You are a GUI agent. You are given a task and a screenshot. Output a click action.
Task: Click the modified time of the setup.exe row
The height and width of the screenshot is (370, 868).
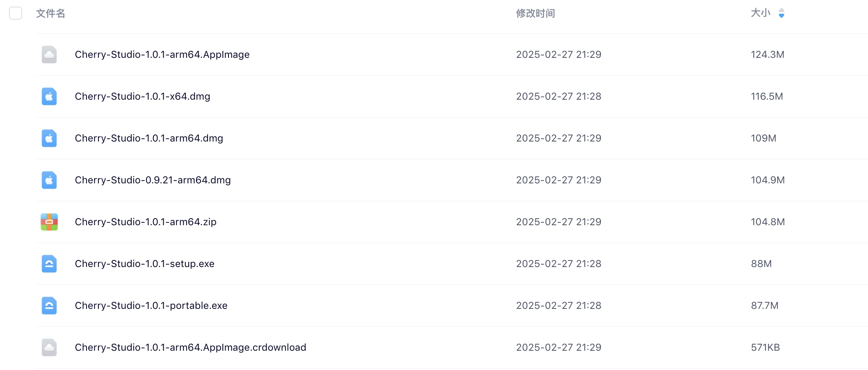(559, 263)
